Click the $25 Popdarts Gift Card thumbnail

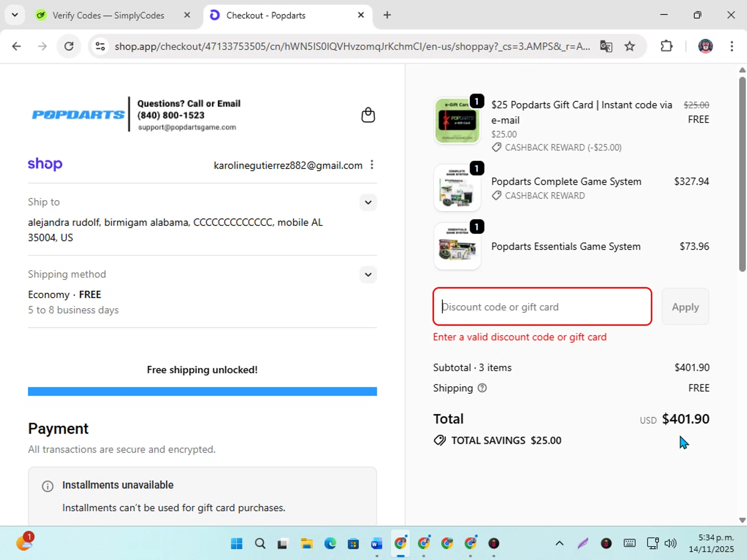click(457, 120)
